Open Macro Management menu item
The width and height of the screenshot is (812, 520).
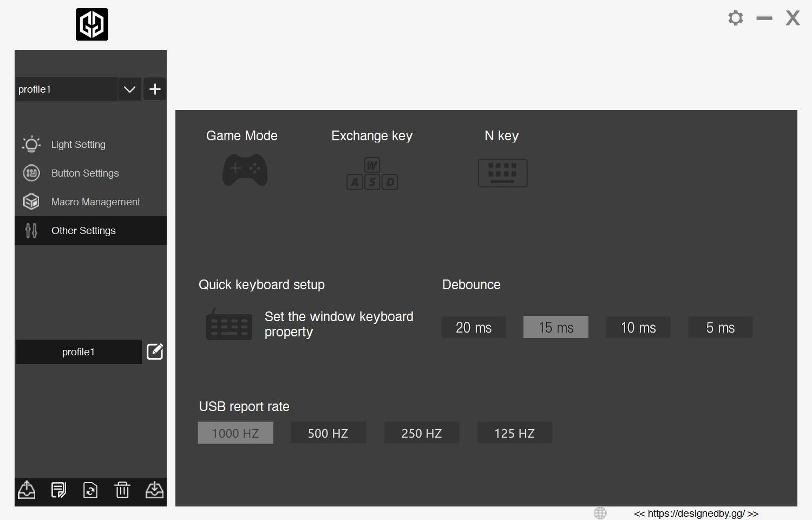[90, 202]
